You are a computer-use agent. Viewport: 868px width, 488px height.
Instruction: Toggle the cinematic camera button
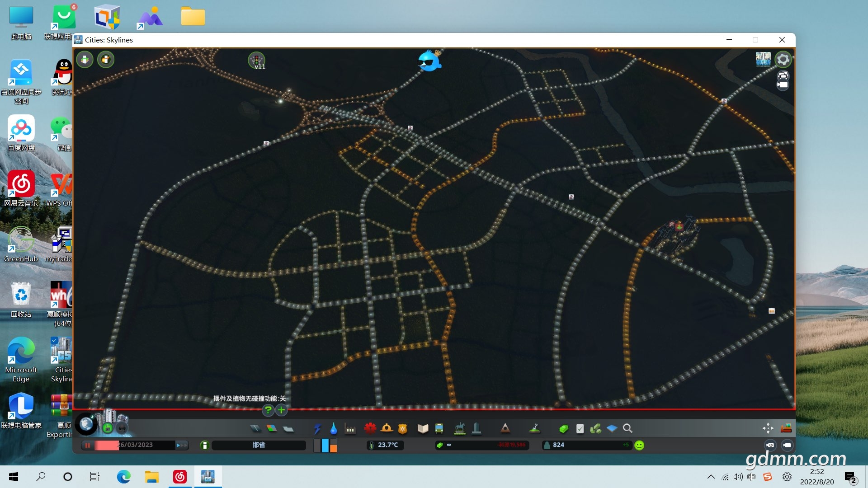click(x=770, y=445)
